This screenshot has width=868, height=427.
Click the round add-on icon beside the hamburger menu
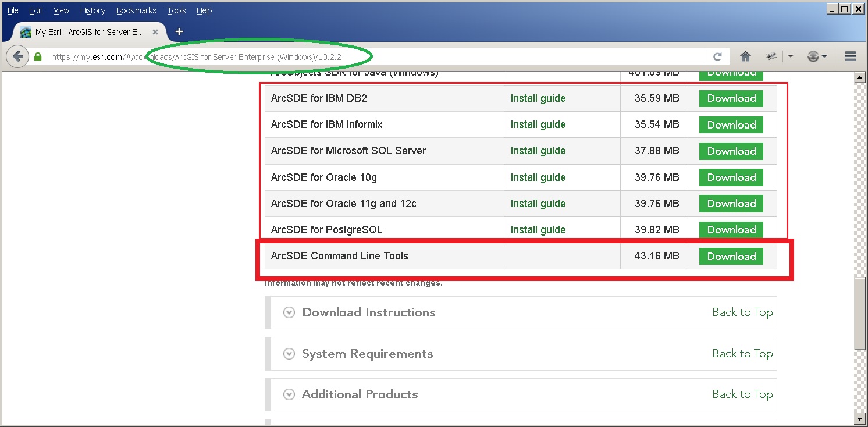[x=813, y=56]
